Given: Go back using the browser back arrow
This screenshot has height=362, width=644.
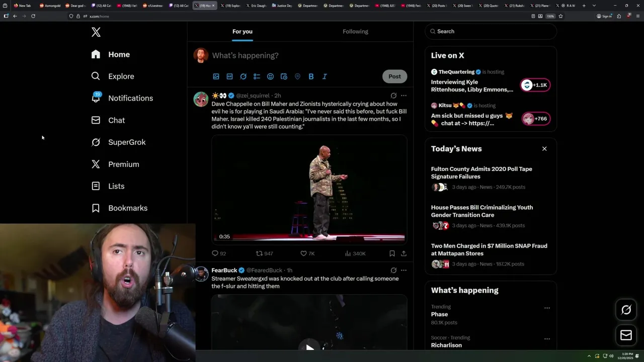Looking at the screenshot, I should click(x=15, y=16).
